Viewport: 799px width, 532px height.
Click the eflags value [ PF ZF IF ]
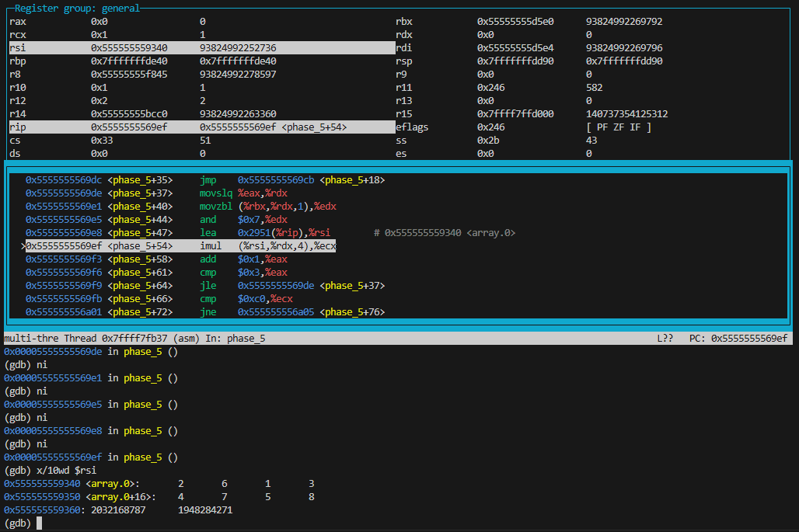pos(618,127)
